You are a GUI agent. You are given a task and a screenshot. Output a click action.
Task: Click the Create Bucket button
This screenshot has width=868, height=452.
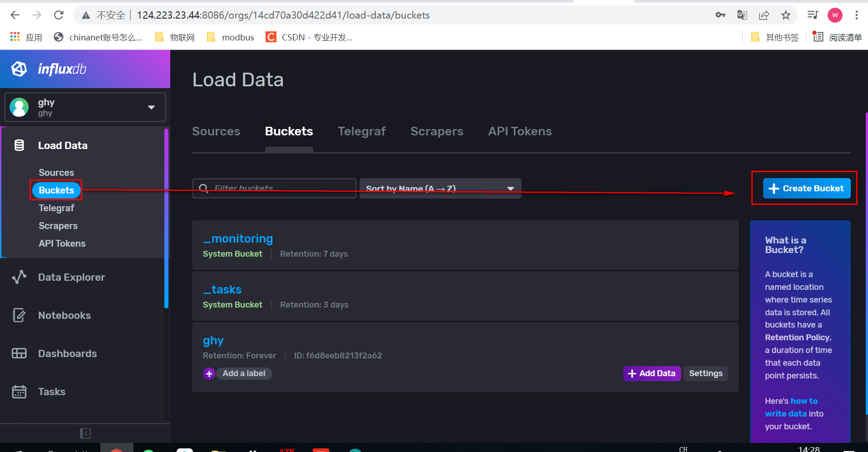pyautogui.click(x=805, y=188)
